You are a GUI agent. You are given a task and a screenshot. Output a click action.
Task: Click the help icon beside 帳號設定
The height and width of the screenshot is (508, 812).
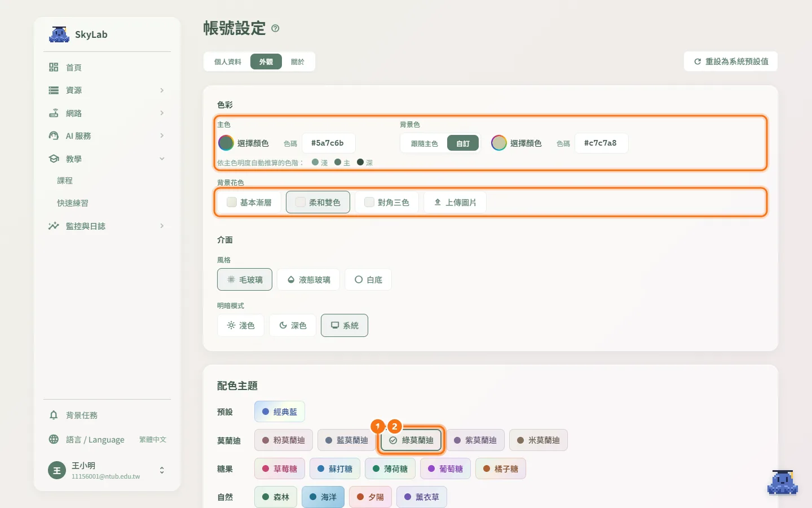pyautogui.click(x=275, y=28)
